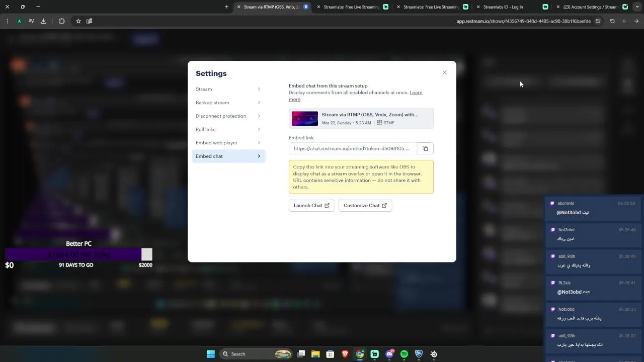
Task: Click the Customize Chat button
Action: pyautogui.click(x=365, y=205)
